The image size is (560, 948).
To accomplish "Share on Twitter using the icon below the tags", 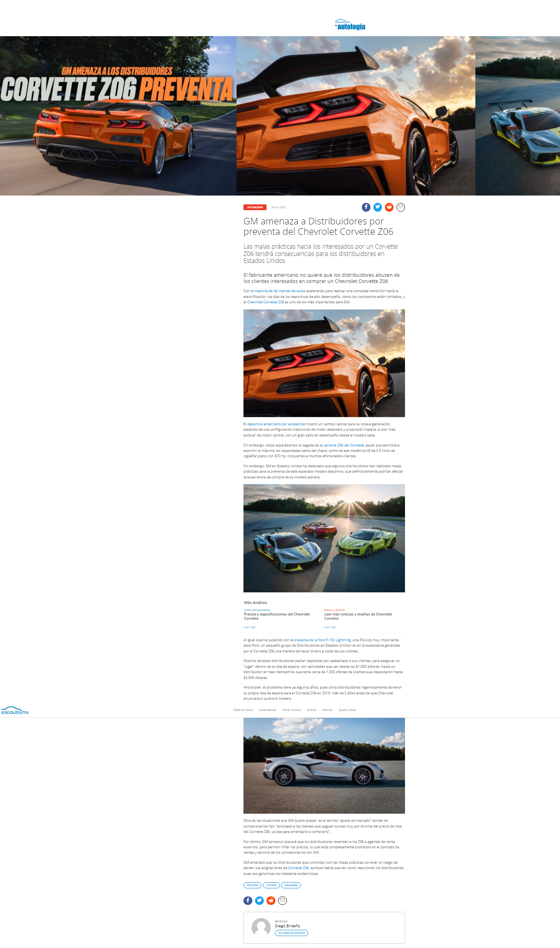I will tap(260, 900).
